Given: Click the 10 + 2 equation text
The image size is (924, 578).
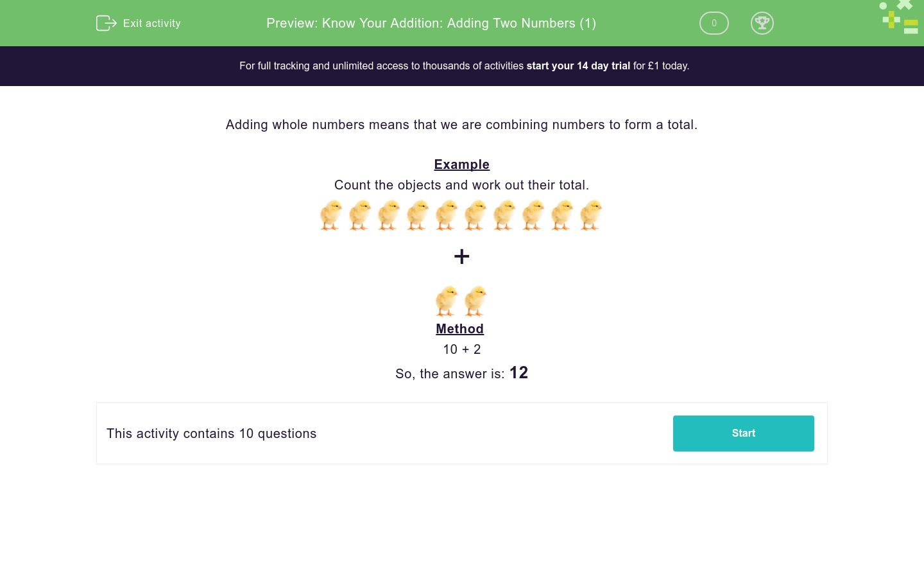Looking at the screenshot, I should click(x=461, y=349).
